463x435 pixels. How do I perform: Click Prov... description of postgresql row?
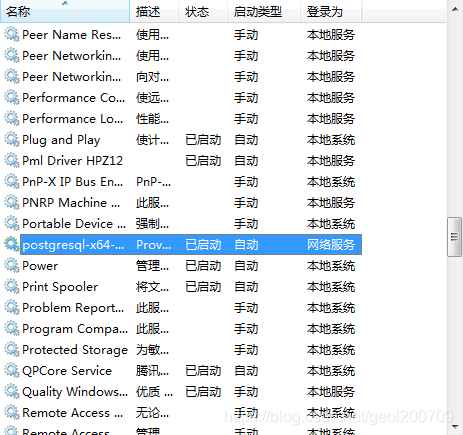point(154,245)
